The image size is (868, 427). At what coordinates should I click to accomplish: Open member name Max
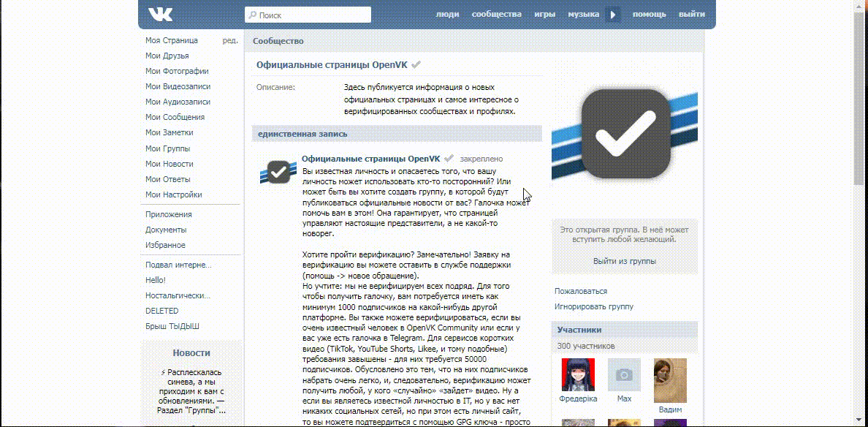coord(624,398)
